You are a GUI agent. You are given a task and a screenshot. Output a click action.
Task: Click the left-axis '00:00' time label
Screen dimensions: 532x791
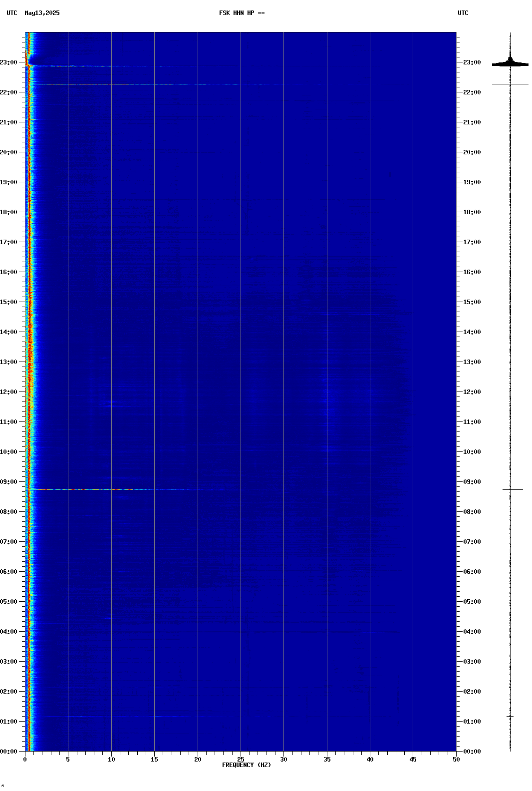8,752
